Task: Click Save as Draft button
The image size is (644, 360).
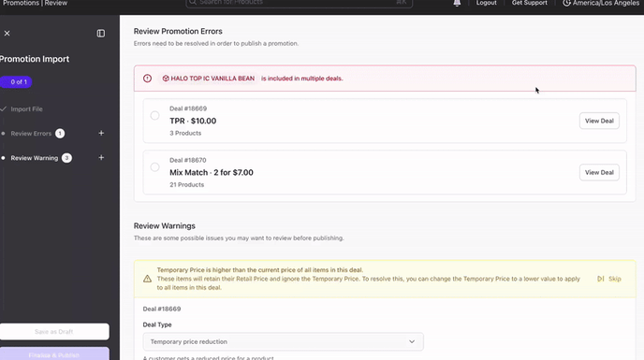Action: click(x=54, y=332)
